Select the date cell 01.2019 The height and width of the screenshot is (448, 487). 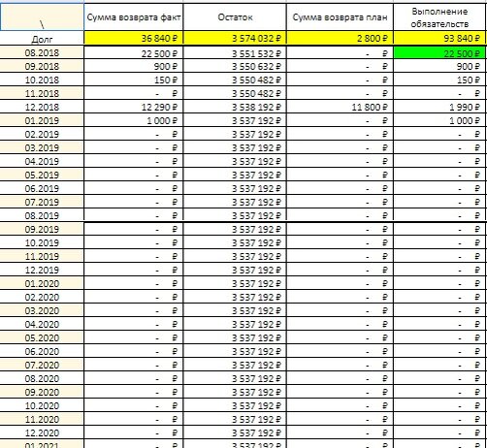click(42, 120)
